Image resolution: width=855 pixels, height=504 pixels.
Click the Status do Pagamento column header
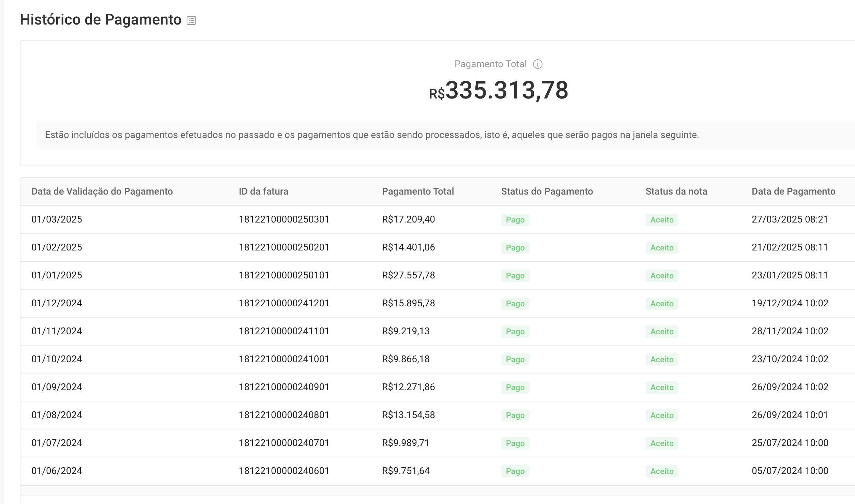point(547,192)
